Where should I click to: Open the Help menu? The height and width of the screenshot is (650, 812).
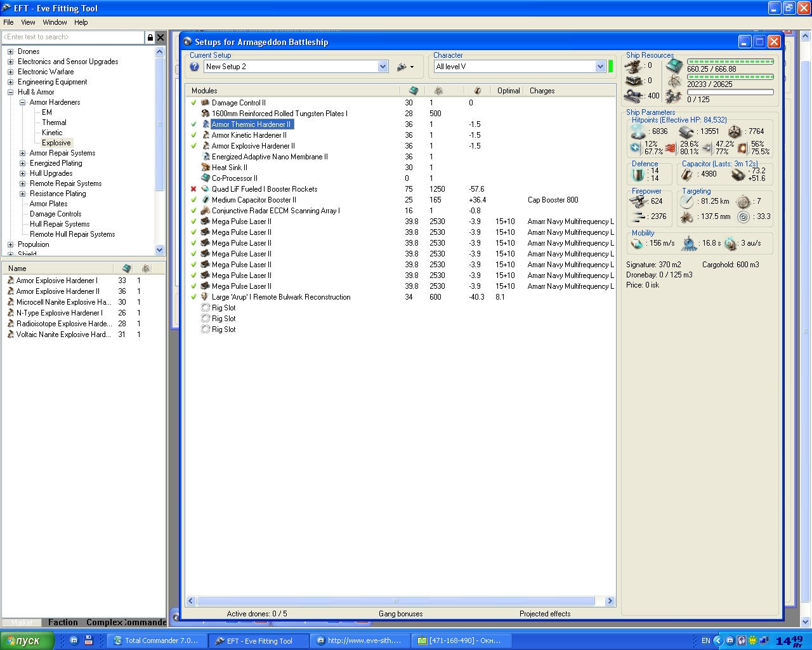click(81, 22)
